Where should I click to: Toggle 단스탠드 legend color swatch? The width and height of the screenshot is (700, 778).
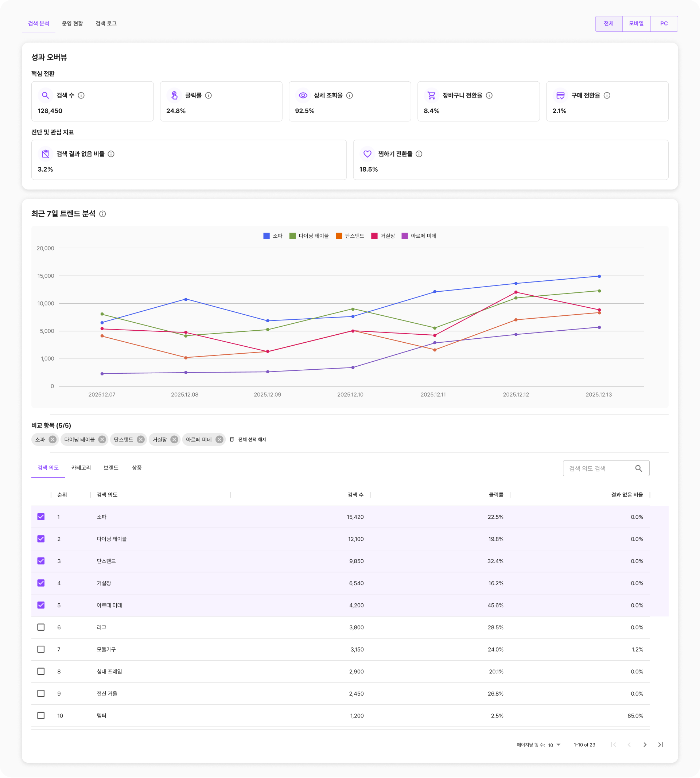339,236
